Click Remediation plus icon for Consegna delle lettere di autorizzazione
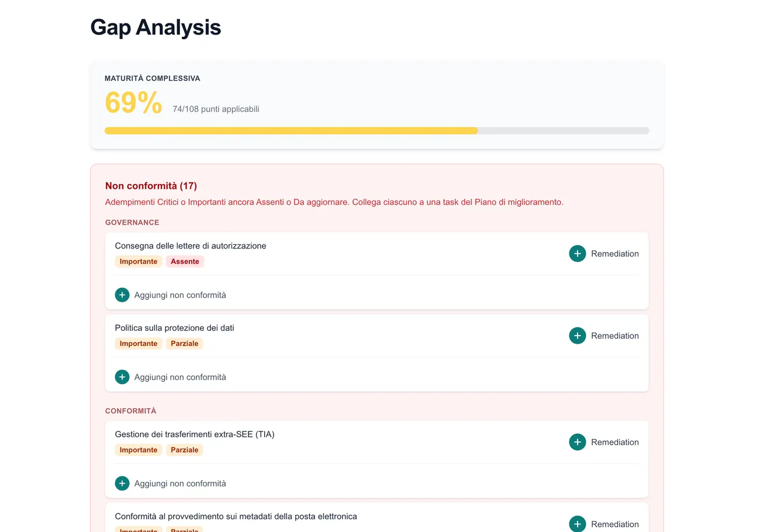The image size is (760, 532). click(x=578, y=254)
